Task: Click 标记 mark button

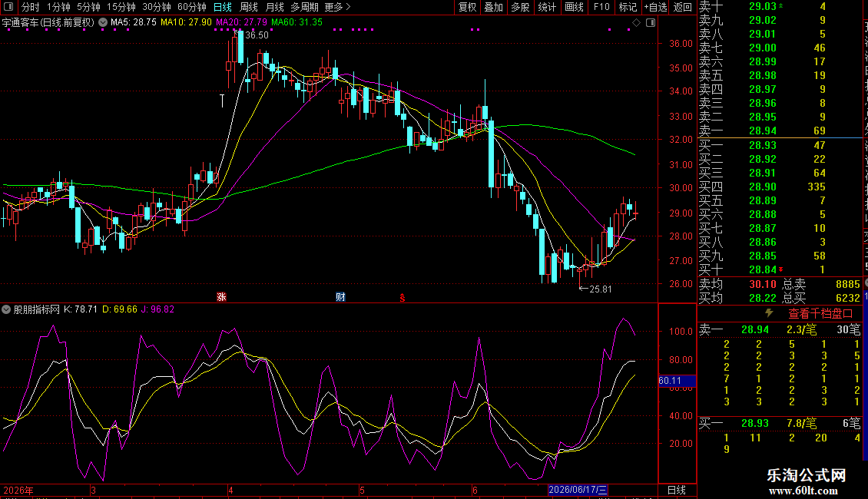Action: click(628, 7)
